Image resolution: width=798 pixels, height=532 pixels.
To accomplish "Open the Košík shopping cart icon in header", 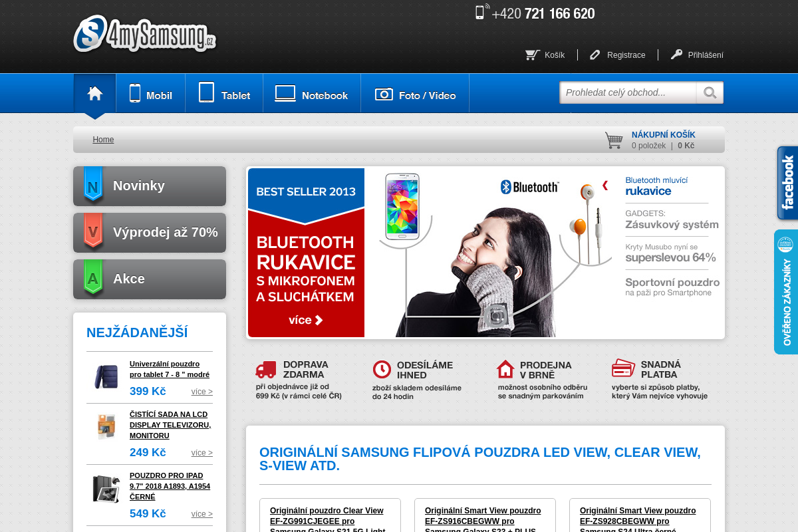I will (x=531, y=55).
